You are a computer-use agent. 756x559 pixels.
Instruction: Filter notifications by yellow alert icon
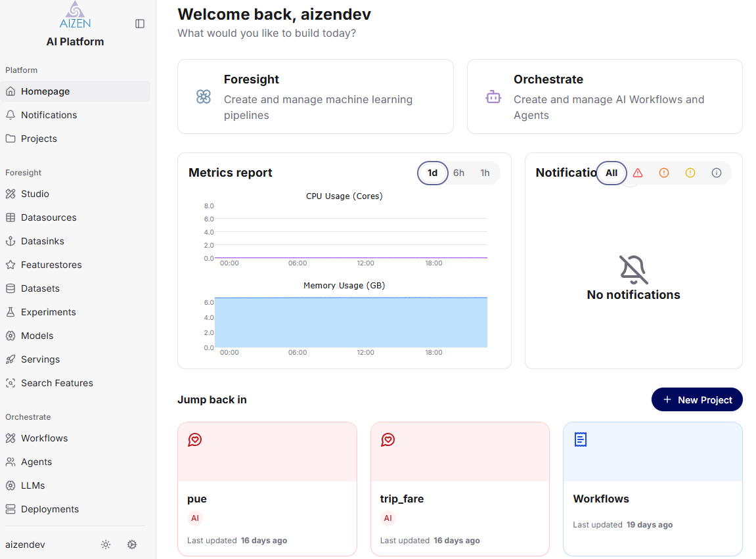[690, 173]
